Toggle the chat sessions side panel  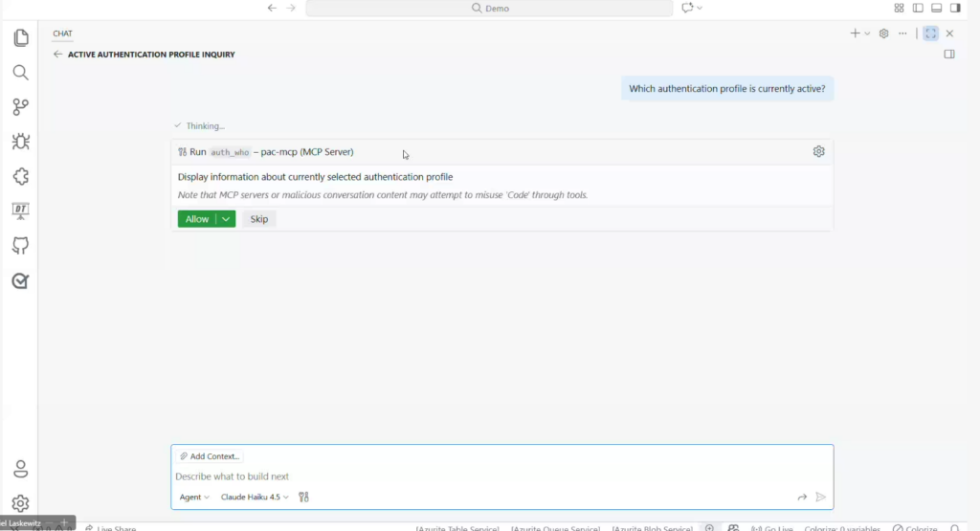(949, 55)
